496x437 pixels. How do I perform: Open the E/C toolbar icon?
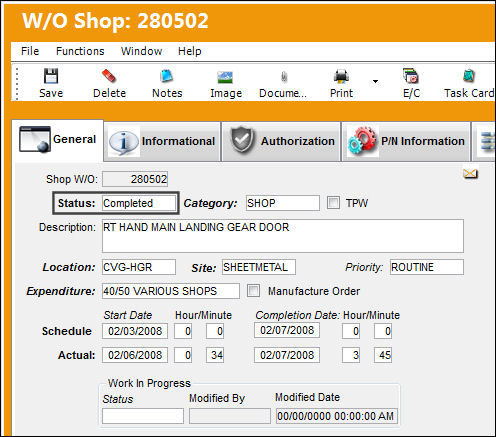click(411, 76)
